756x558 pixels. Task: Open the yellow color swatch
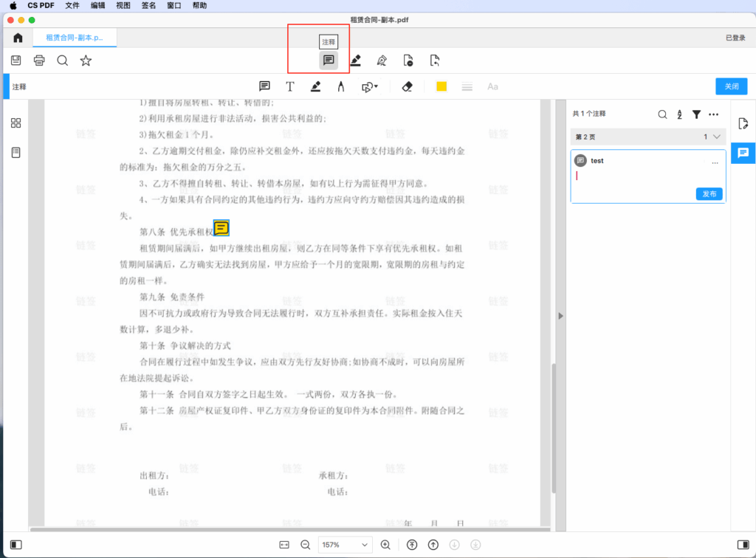point(441,86)
